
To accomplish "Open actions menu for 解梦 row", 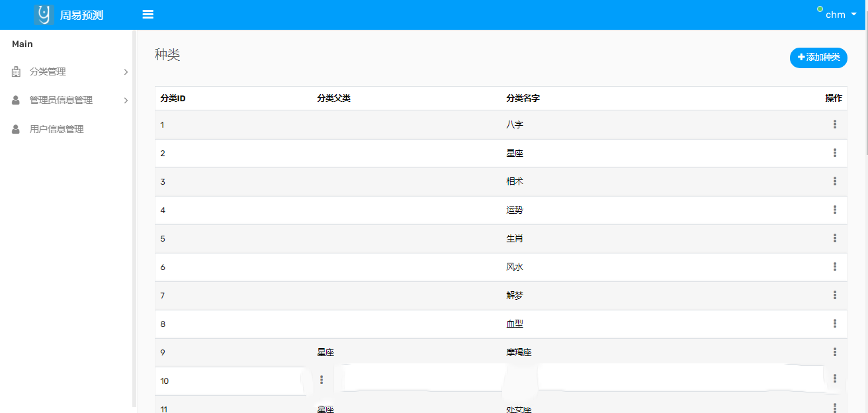I will point(834,295).
